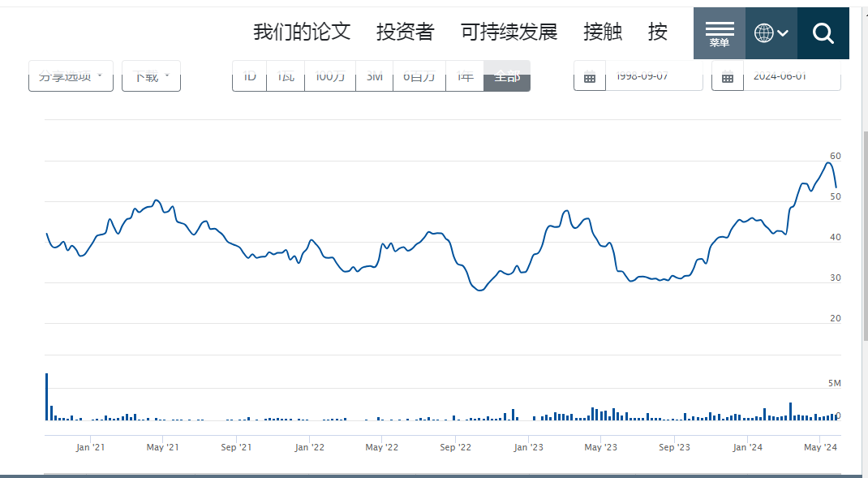The width and height of the screenshot is (868, 478).
Task: Click calendar icon beside 1998-09-07 date
Action: [x=590, y=76]
